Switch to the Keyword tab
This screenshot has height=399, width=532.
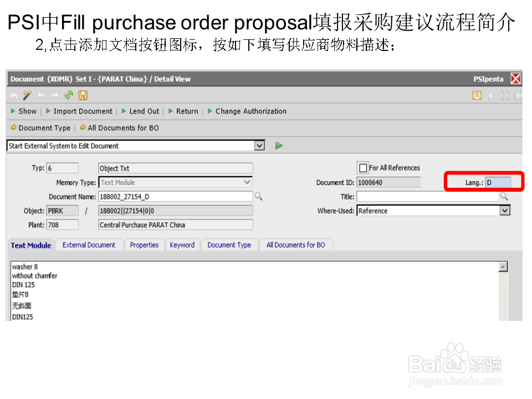182,244
